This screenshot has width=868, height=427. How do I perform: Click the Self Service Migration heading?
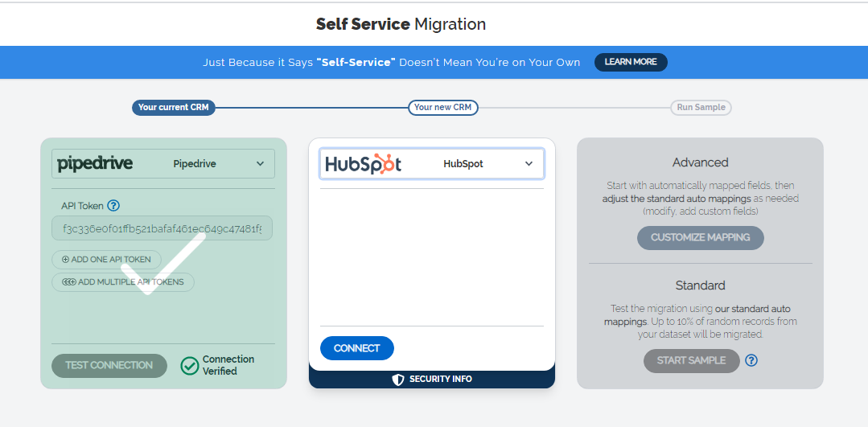(x=401, y=24)
